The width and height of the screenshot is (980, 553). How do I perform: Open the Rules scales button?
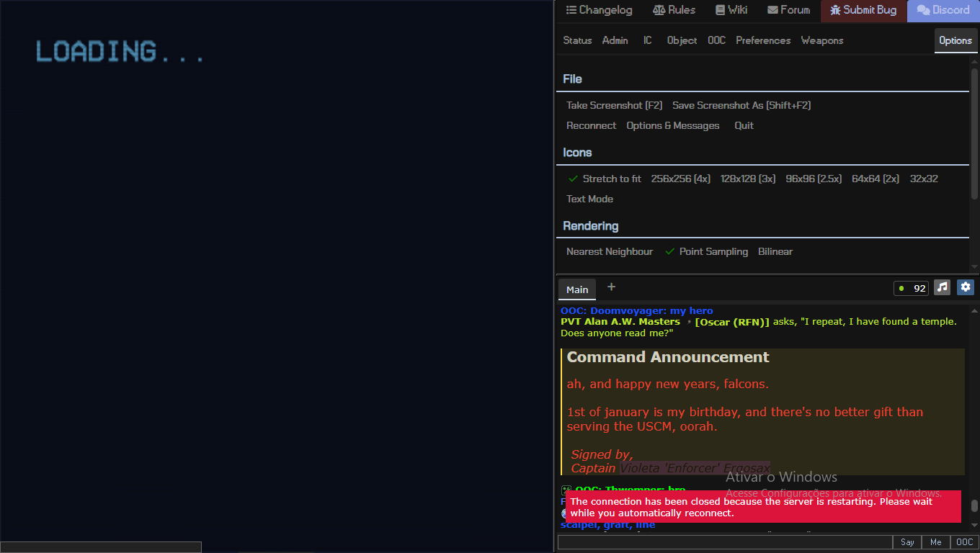click(674, 10)
